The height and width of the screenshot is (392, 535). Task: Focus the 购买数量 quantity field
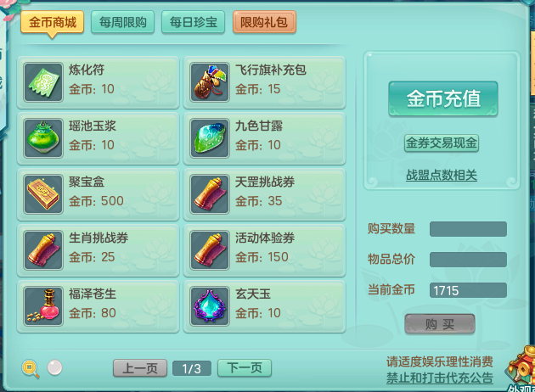pyautogui.click(x=468, y=229)
